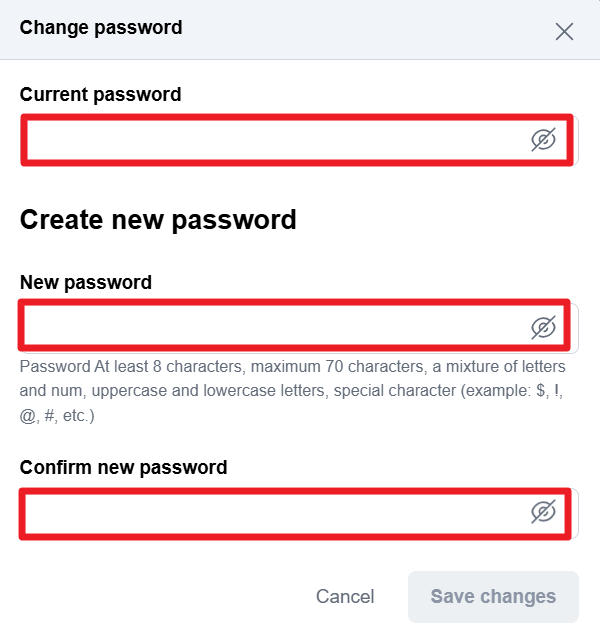Unhide the confirm new password entry
Viewport: 600px width, 641px height.
pyautogui.click(x=543, y=513)
